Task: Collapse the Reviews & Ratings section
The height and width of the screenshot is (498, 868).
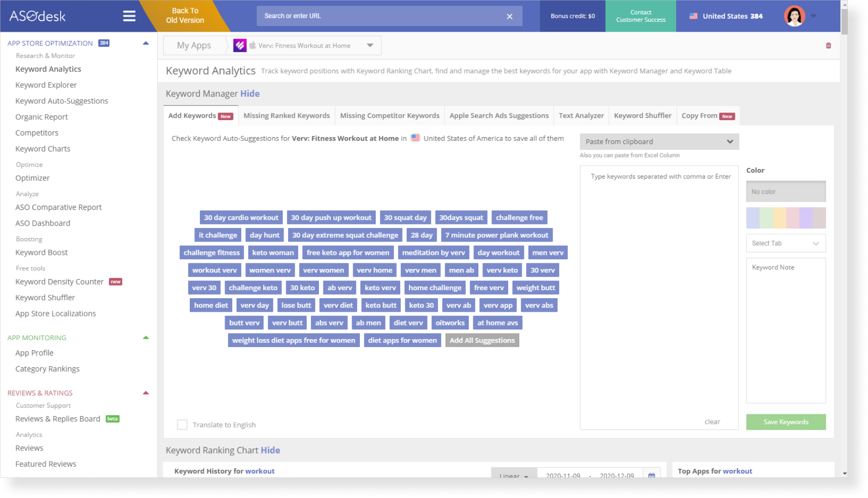Action: pos(146,393)
